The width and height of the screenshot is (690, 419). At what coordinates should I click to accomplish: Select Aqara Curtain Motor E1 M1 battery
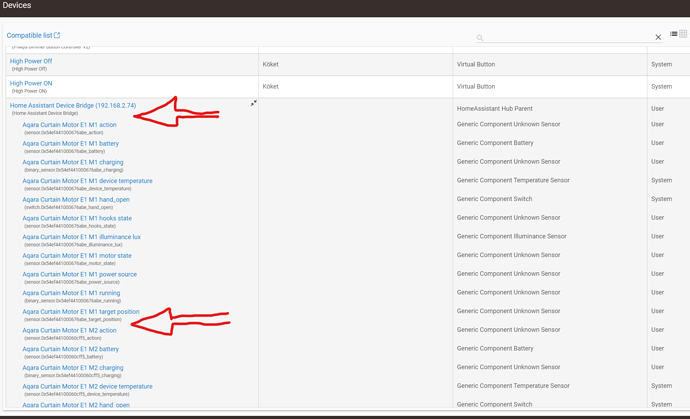point(70,144)
